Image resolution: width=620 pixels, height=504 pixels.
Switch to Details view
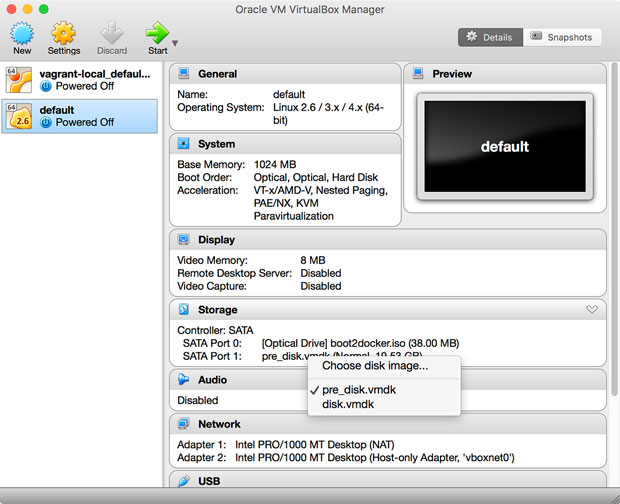[490, 37]
